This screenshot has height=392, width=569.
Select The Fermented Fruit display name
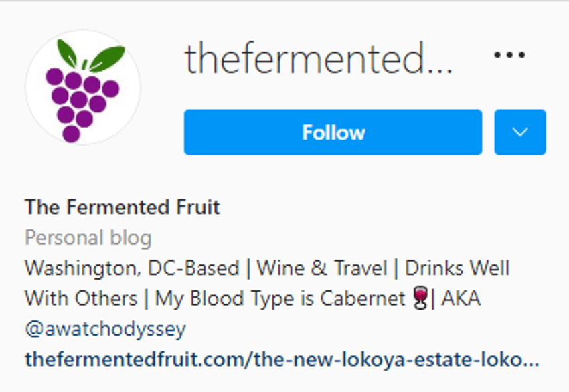[x=123, y=207]
